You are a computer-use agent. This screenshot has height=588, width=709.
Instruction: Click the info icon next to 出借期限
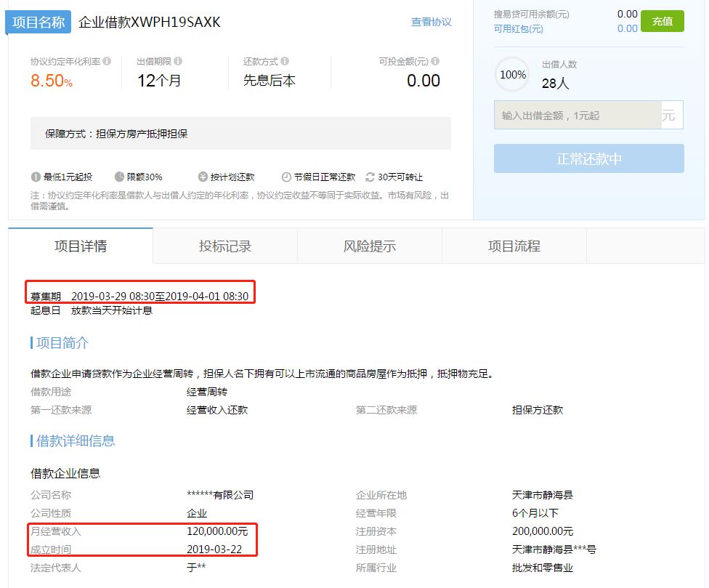click(x=178, y=62)
